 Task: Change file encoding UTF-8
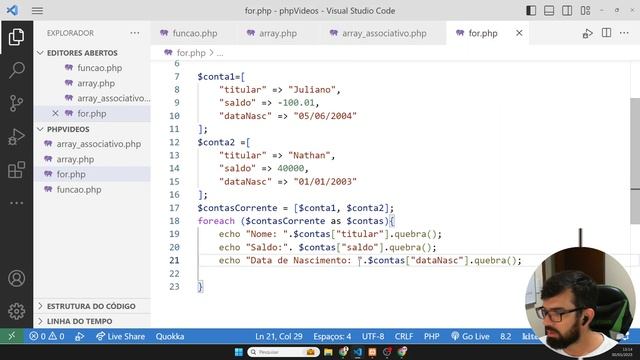pyautogui.click(x=373, y=336)
